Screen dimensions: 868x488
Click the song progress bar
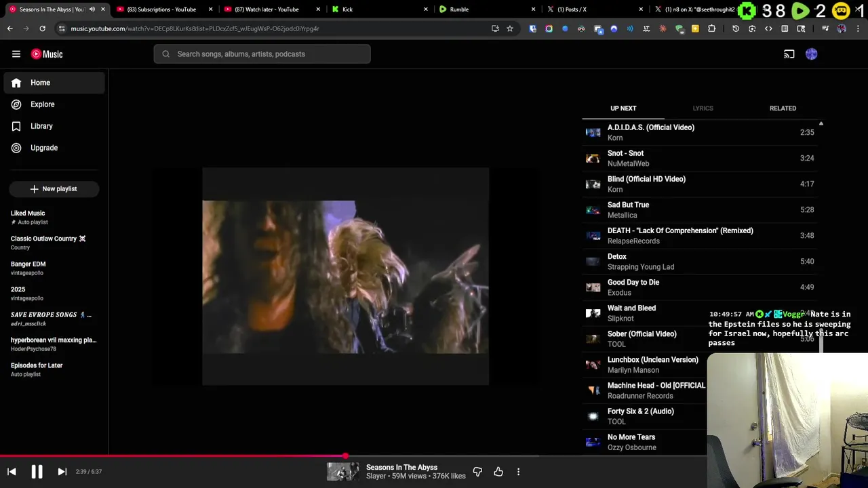[434, 456]
